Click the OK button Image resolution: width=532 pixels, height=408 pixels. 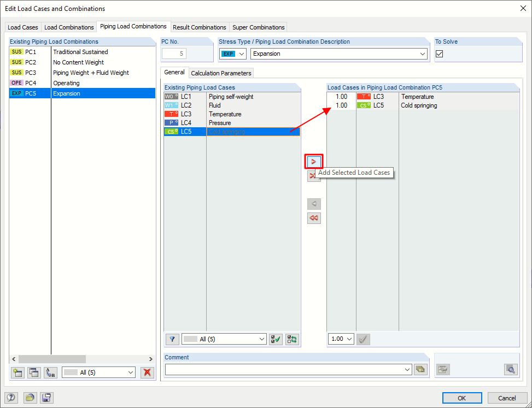point(462,398)
